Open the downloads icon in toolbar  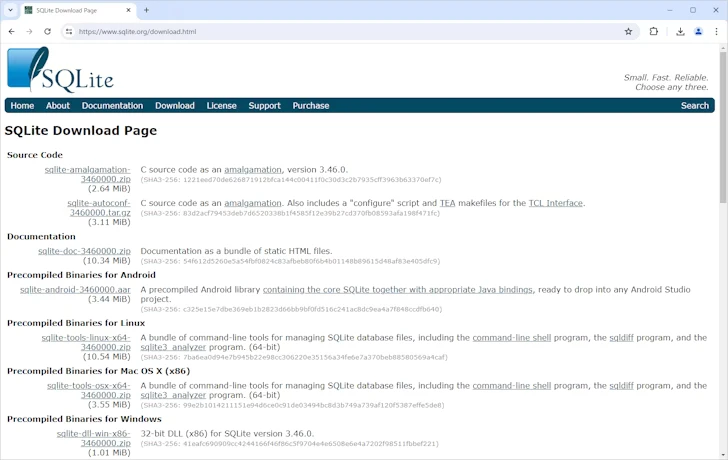click(680, 32)
